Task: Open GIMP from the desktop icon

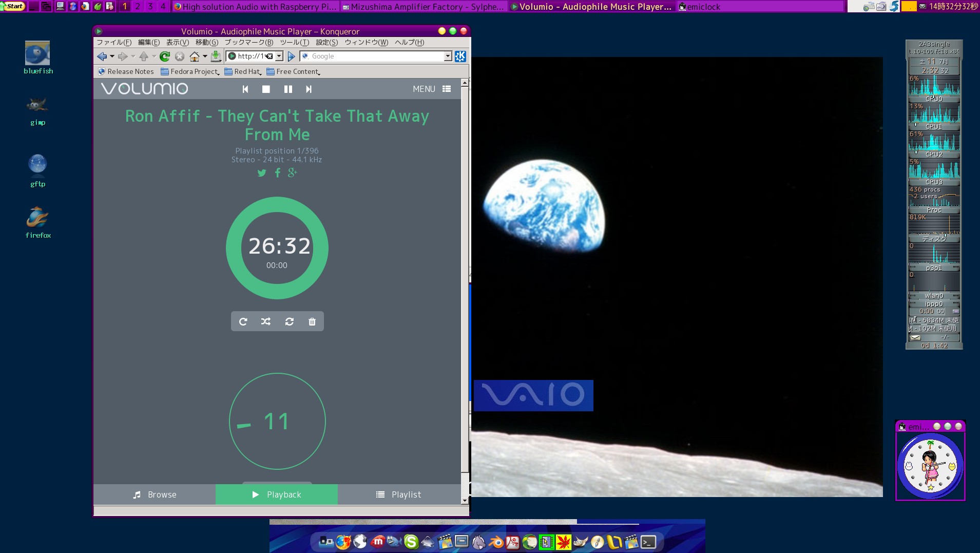Action: click(x=37, y=106)
